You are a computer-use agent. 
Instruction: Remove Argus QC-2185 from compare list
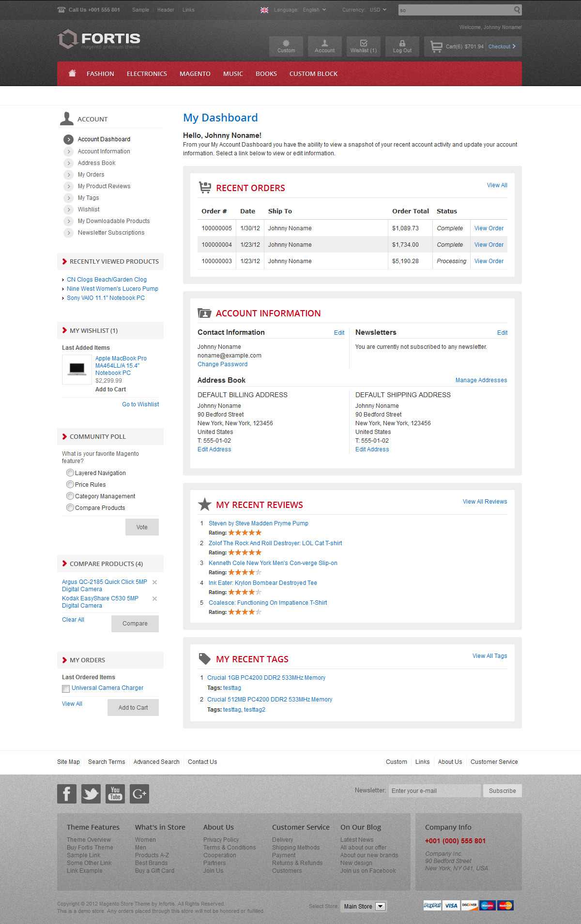[x=154, y=582]
